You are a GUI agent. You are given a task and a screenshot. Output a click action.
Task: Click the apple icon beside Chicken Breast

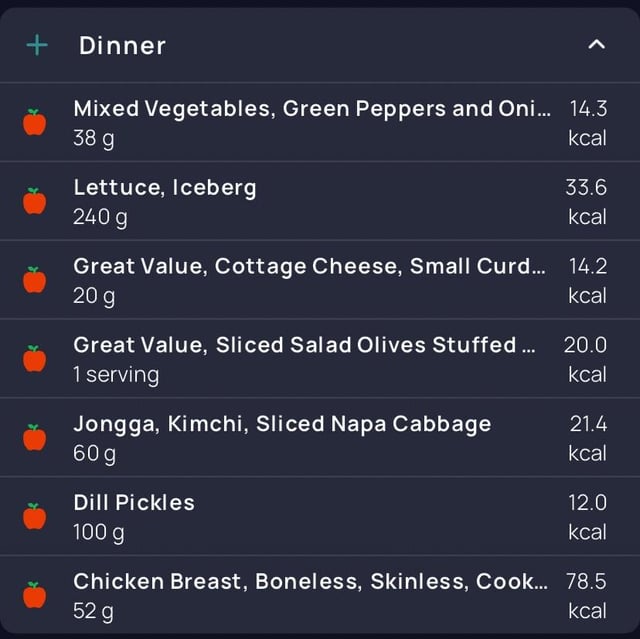pyautogui.click(x=34, y=595)
